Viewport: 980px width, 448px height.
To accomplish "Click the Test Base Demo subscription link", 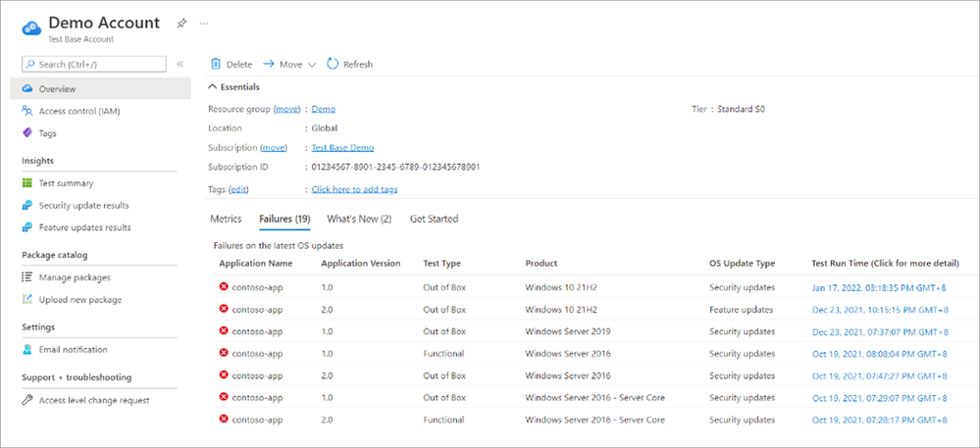I will pyautogui.click(x=342, y=148).
